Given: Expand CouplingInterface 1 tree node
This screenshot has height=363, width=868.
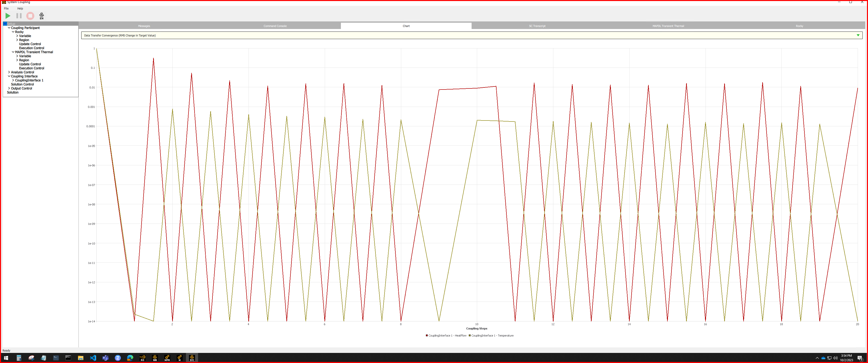Looking at the screenshot, I should (x=13, y=80).
